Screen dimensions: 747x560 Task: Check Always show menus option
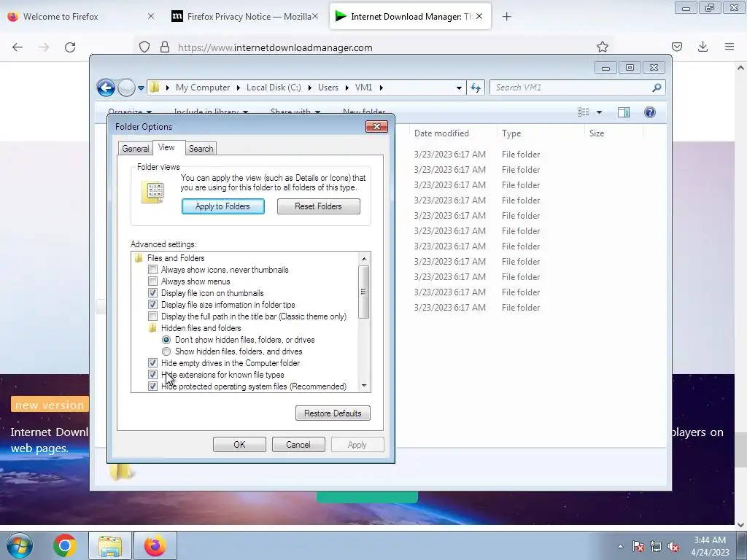152,281
